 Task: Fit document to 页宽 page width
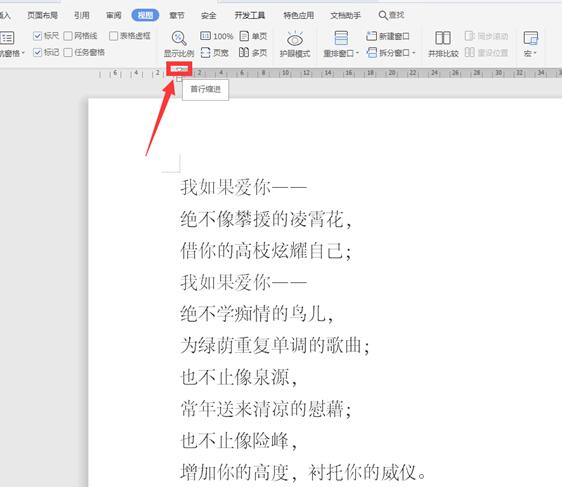coord(215,53)
